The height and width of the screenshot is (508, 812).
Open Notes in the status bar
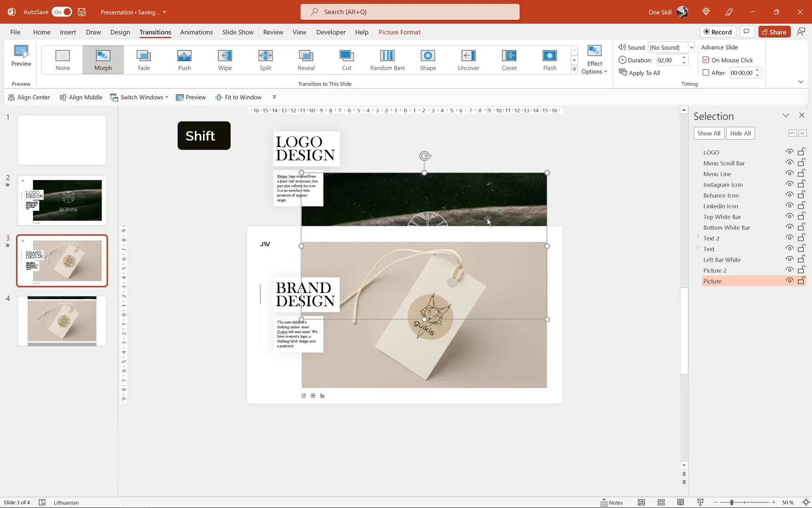click(611, 502)
